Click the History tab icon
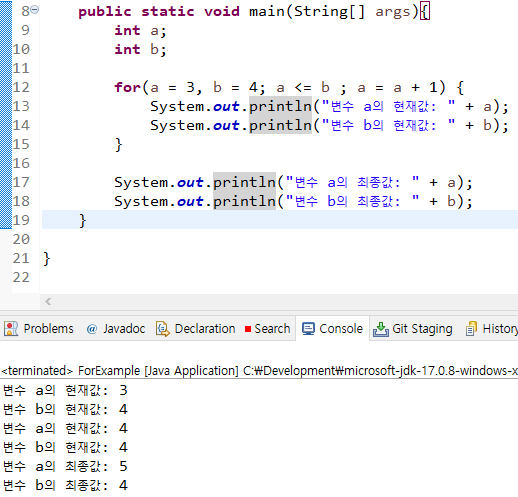Image resolution: width=518 pixels, height=497 pixels. click(471, 329)
